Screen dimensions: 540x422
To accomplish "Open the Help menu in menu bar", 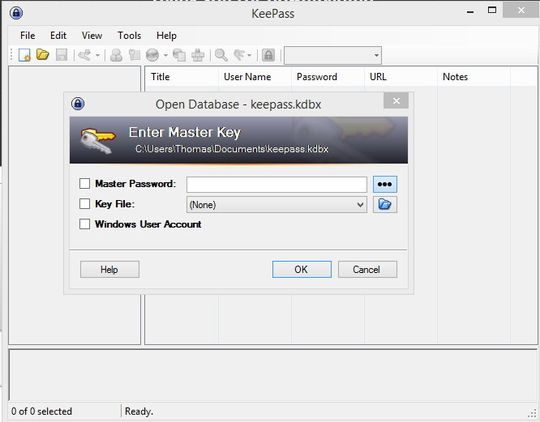I will [x=166, y=35].
